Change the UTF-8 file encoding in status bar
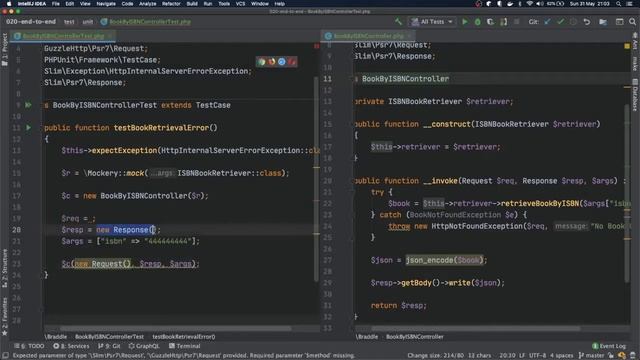Image resolution: width=640 pixels, height=360 pixels. tap(538, 356)
